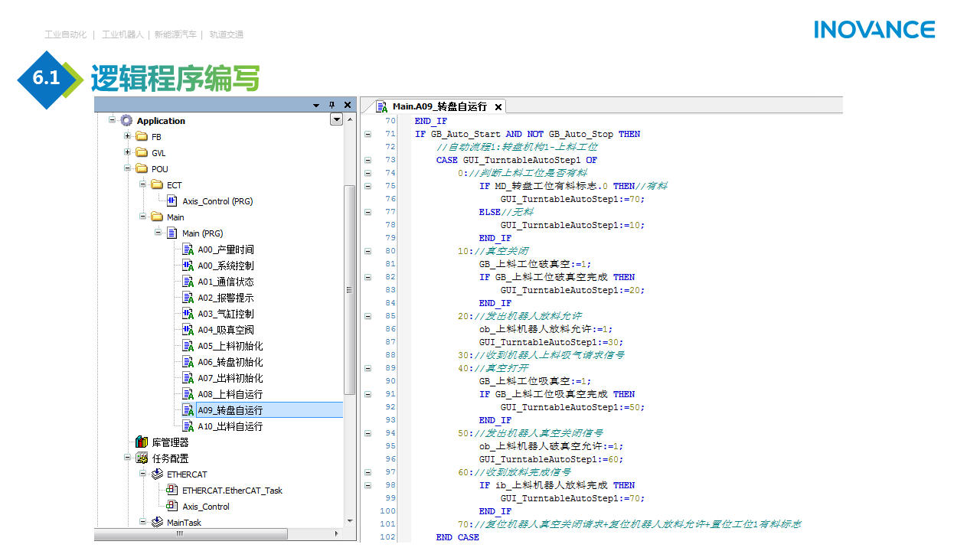Fold the IF block at line 98

coord(367,485)
